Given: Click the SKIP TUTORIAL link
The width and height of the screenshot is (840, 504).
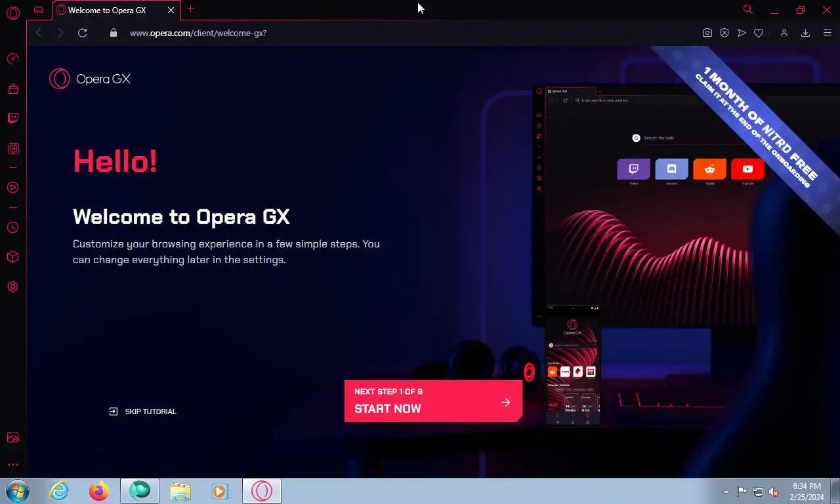Looking at the screenshot, I should [x=142, y=411].
